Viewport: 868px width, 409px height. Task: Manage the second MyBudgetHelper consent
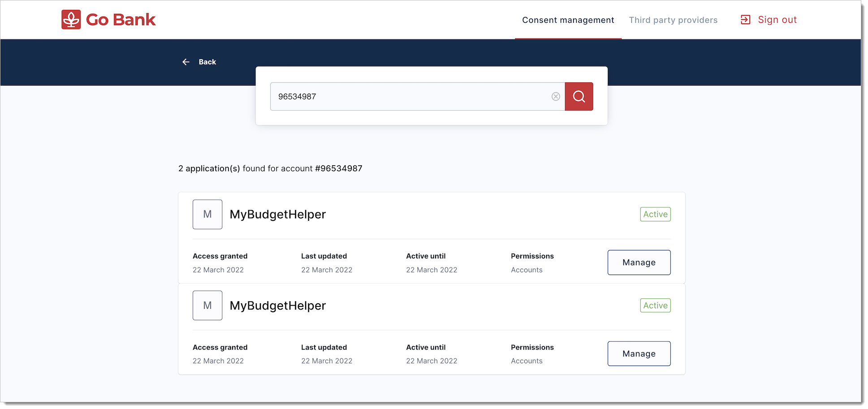point(639,353)
